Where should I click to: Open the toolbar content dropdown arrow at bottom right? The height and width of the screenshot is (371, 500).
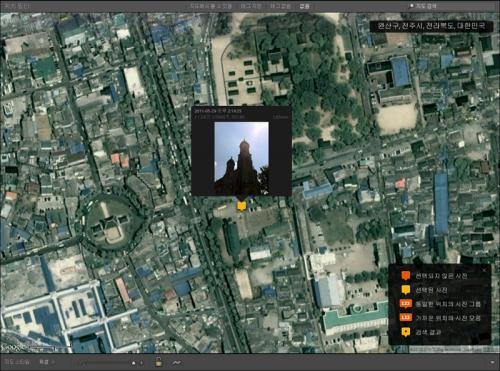[x=492, y=362]
